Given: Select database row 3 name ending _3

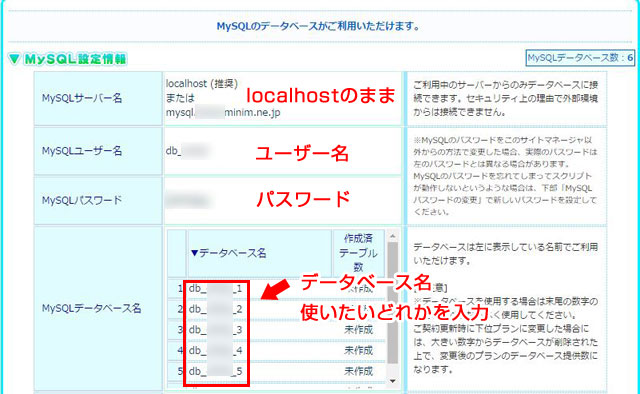Looking at the screenshot, I should tap(216, 329).
